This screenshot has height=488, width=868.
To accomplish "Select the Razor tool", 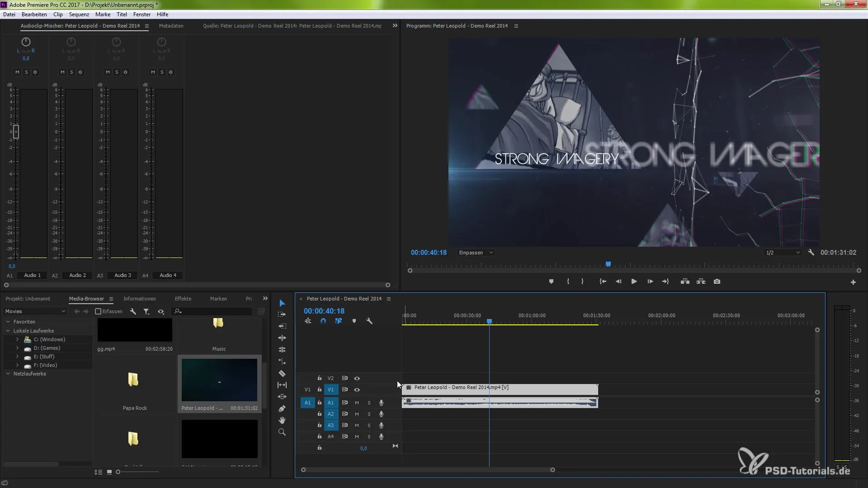I will click(x=282, y=374).
